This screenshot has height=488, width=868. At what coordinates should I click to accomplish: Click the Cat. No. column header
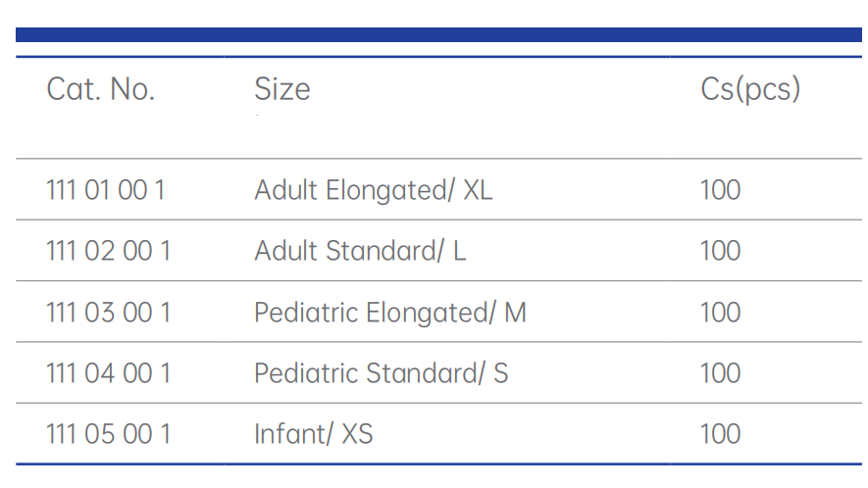[x=101, y=90]
